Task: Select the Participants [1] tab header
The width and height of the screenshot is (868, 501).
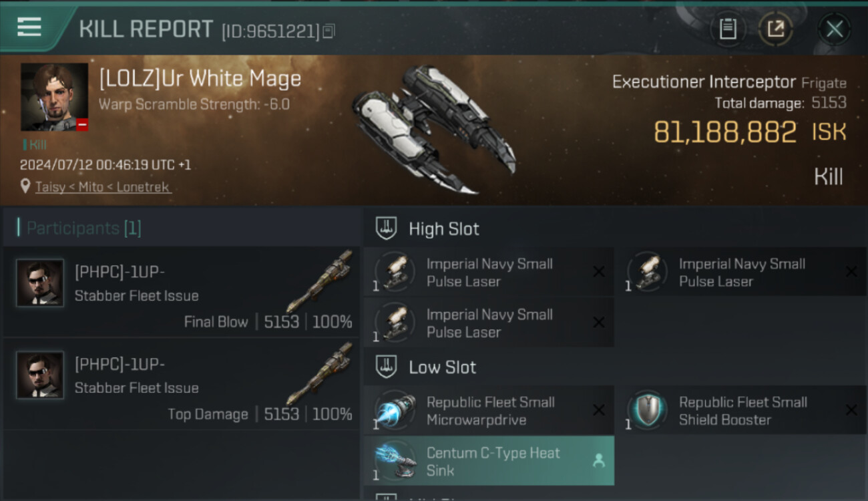Action: click(83, 228)
